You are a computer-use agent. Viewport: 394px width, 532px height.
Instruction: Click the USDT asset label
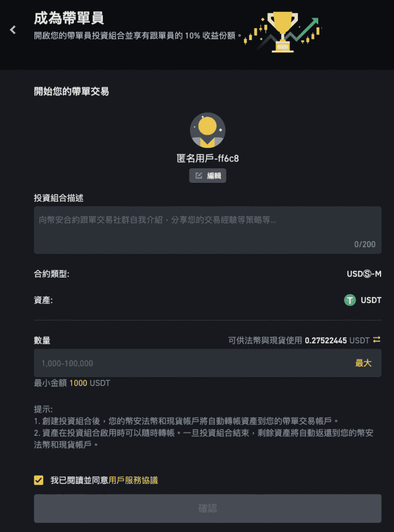click(371, 300)
